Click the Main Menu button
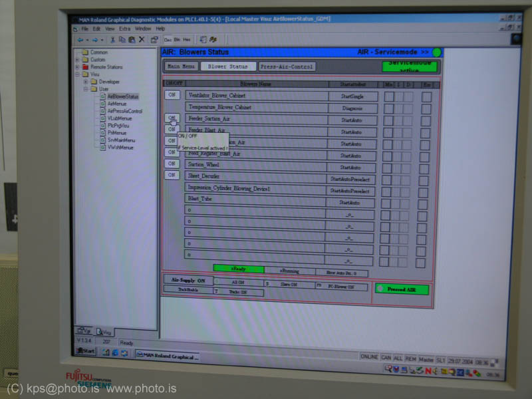Image resolution: width=532 pixels, height=399 pixels. point(181,67)
